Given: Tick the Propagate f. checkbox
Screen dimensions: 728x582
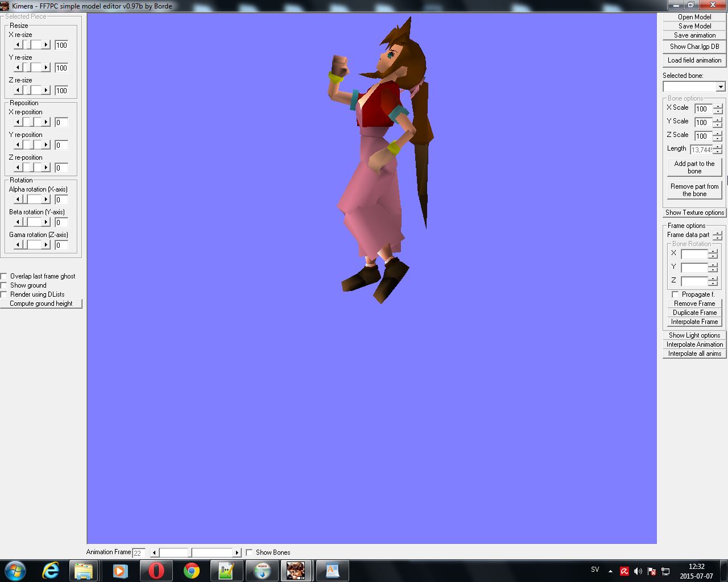Looking at the screenshot, I should coord(675,294).
